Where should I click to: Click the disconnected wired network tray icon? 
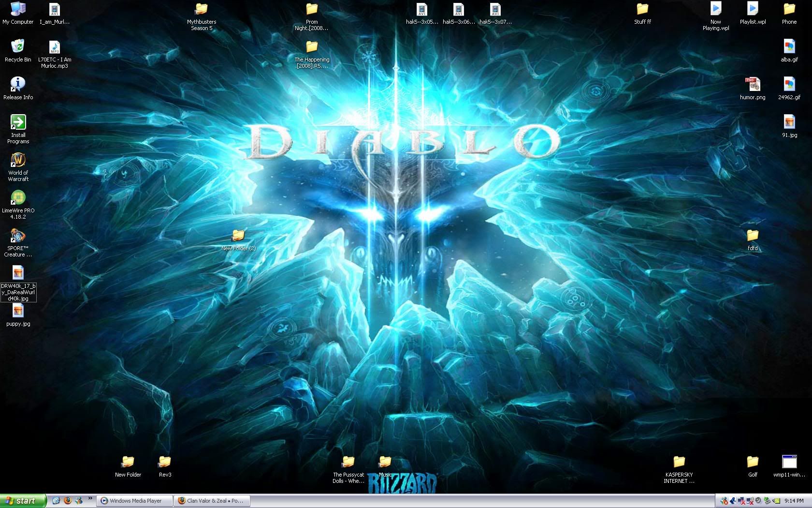(741, 501)
